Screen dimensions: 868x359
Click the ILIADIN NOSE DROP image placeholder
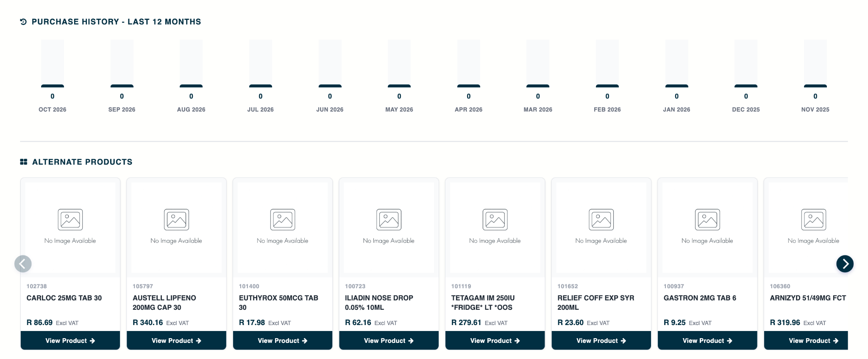[389, 227]
